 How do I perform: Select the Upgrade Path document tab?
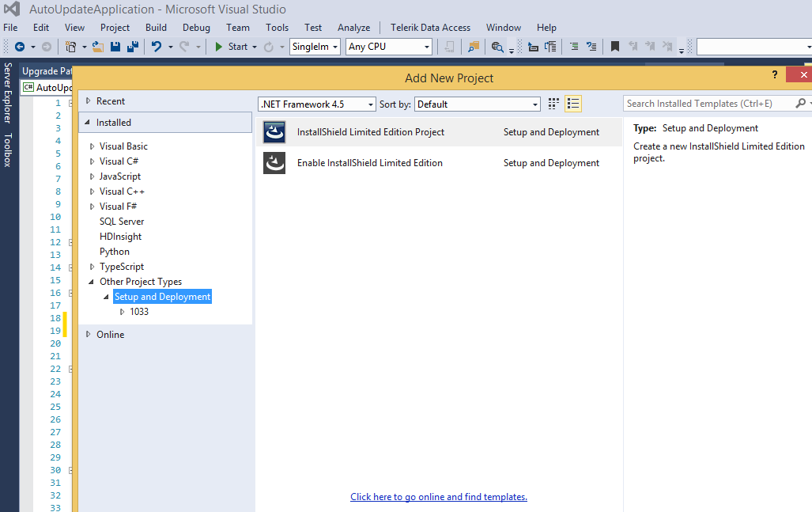(x=47, y=71)
